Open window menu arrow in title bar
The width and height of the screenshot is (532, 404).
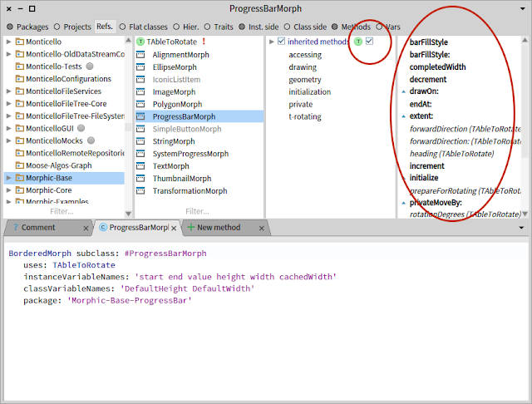pos(523,8)
